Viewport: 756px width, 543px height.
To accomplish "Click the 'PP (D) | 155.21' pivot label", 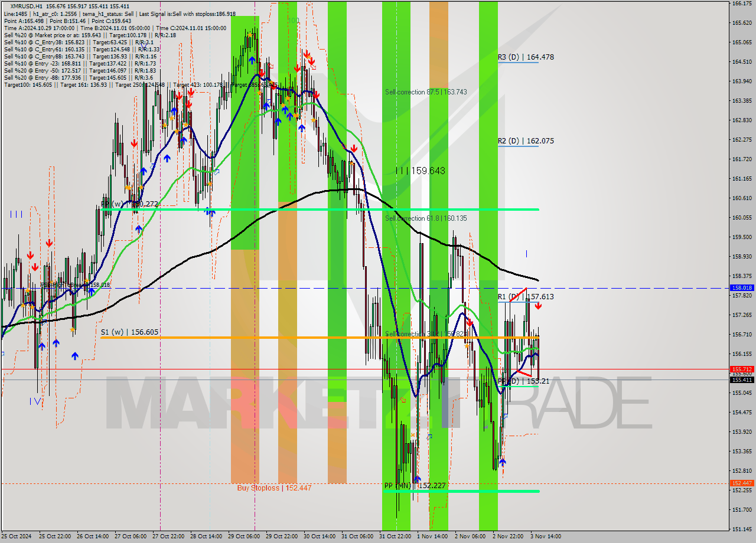I will click(x=524, y=381).
